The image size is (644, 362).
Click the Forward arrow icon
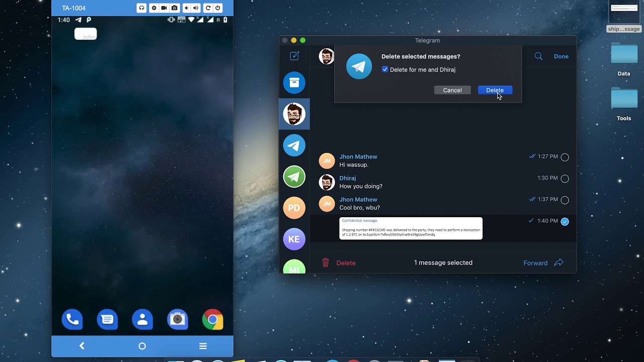click(558, 262)
